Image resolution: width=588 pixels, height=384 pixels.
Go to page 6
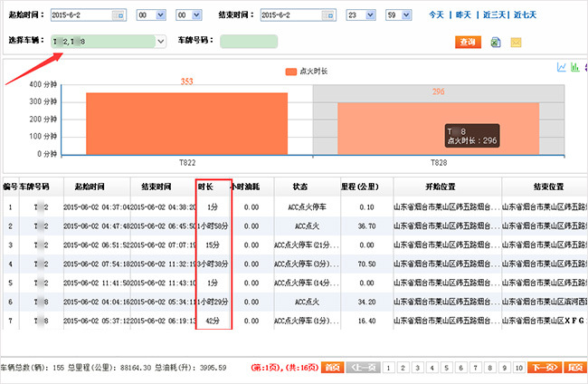click(460, 368)
